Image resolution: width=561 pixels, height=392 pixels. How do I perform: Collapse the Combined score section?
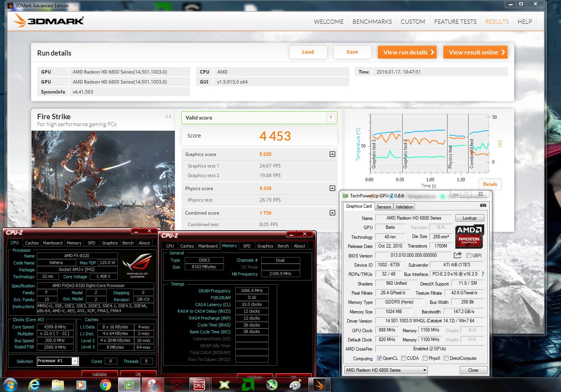pyautogui.click(x=332, y=213)
